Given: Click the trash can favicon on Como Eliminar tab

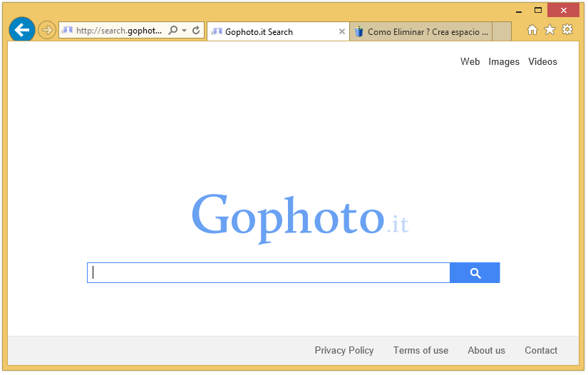Looking at the screenshot, I should coord(359,31).
